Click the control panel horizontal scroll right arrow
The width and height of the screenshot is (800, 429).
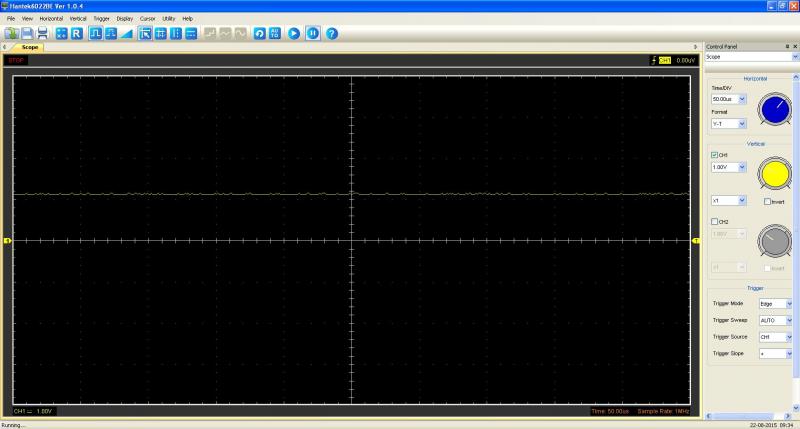[x=788, y=416]
